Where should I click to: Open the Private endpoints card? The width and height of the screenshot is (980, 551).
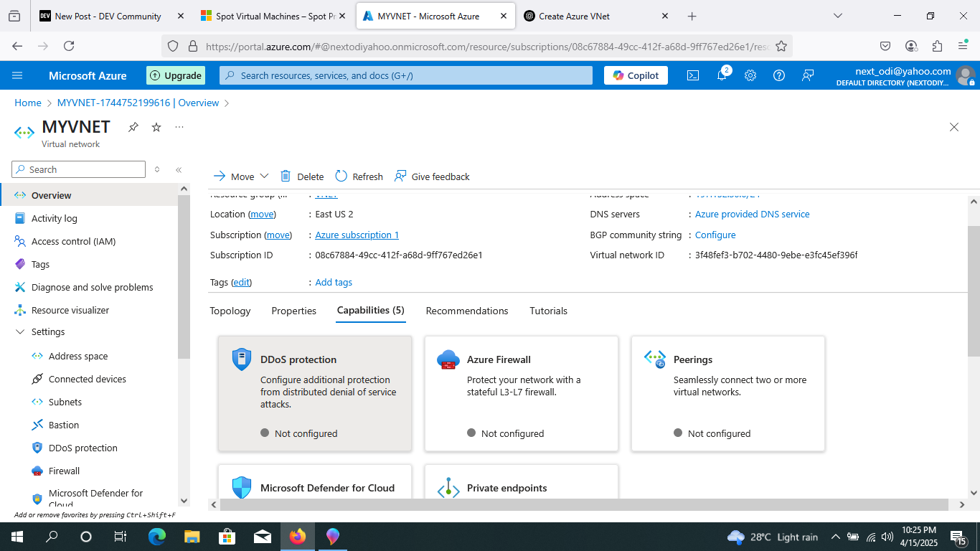522,481
